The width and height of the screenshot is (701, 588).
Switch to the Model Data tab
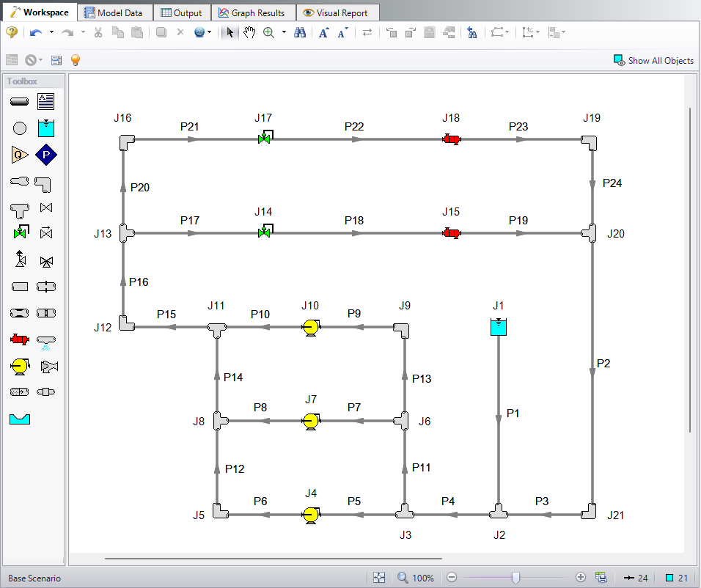[115, 12]
